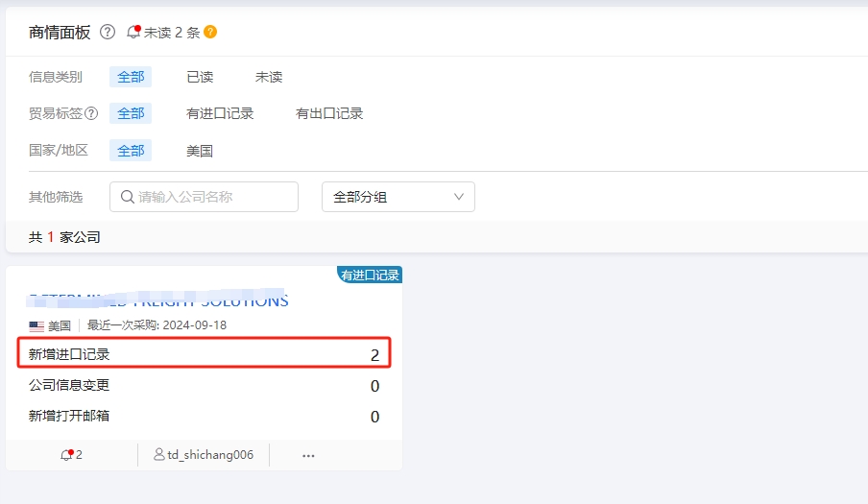This screenshot has width=868, height=504.
Task: Select 已读 in 信息类别 filter
Action: [200, 77]
